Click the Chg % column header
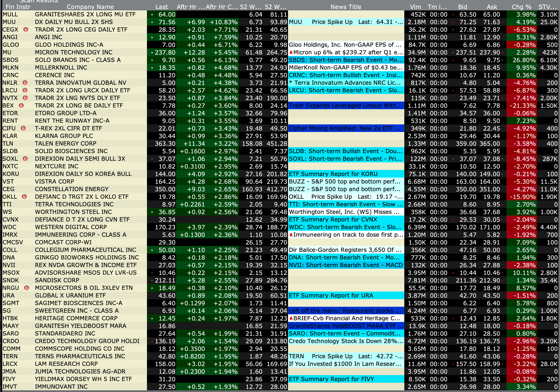 pos(521,7)
